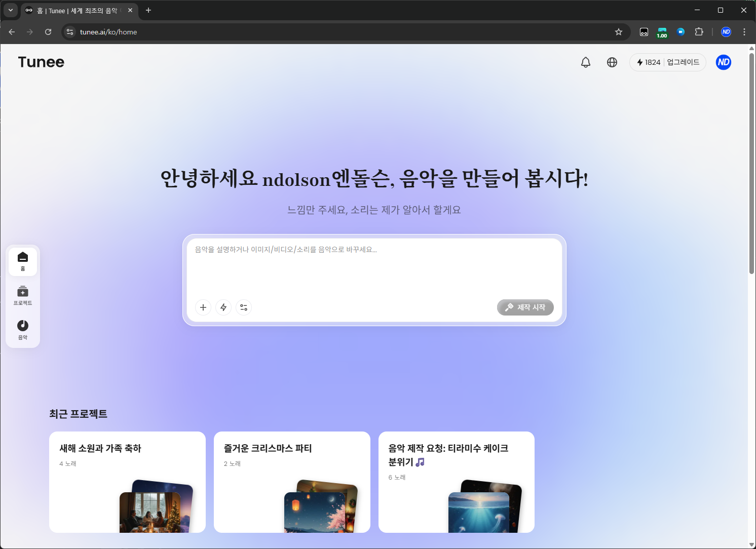This screenshot has width=756, height=549.
Task: Open the settings sliders icon in prompt box
Action: [244, 307]
